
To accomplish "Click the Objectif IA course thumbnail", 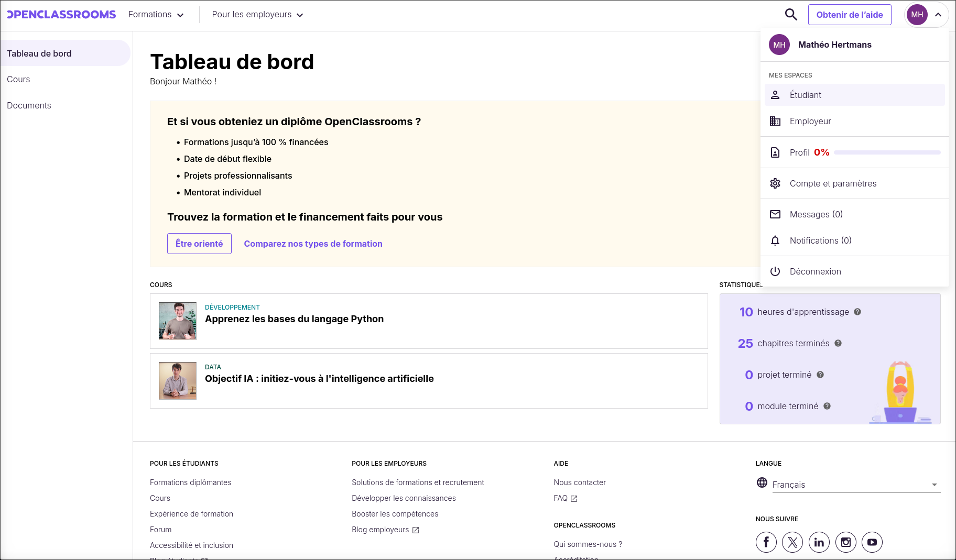I will [178, 381].
